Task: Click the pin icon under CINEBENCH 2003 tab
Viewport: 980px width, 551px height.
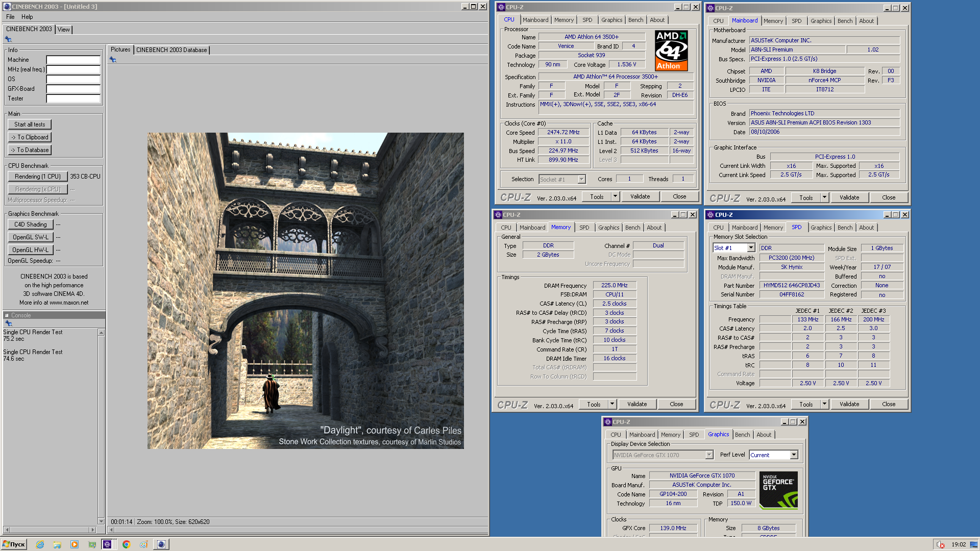Action: coord(8,39)
